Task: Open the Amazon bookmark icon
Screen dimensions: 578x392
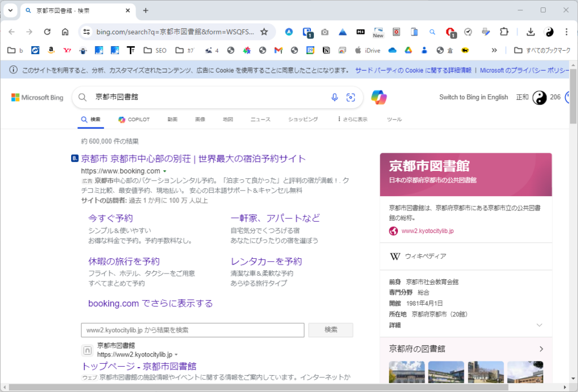Action: pos(51,50)
